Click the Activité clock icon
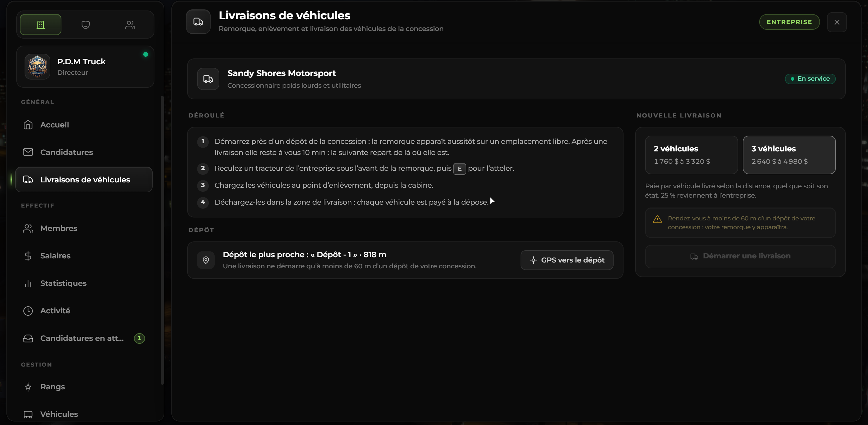868x425 pixels. pos(28,311)
